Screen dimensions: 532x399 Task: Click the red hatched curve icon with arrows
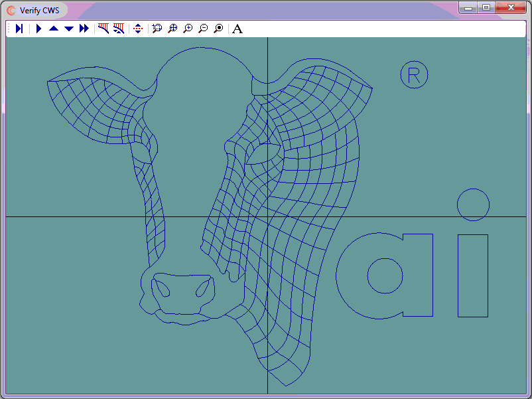(x=119, y=29)
